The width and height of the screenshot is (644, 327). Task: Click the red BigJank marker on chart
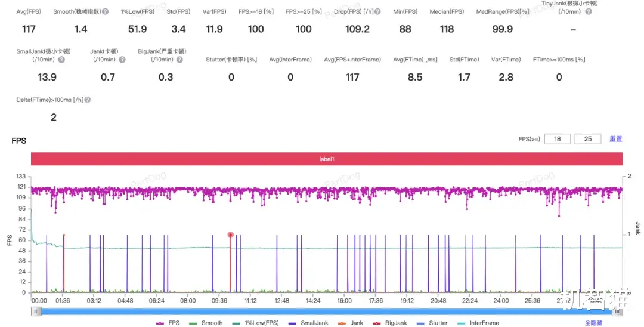coord(230,235)
